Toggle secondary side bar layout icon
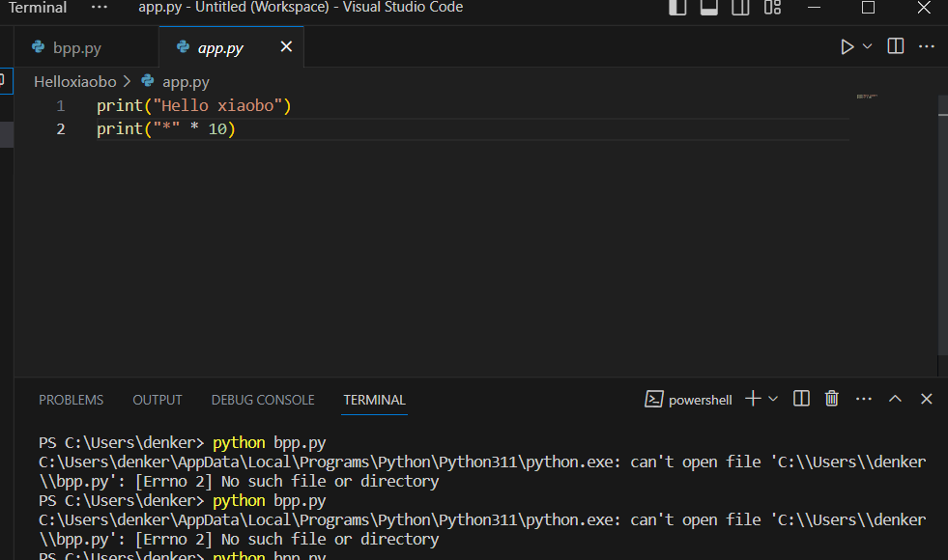This screenshot has width=948, height=560. [740, 8]
